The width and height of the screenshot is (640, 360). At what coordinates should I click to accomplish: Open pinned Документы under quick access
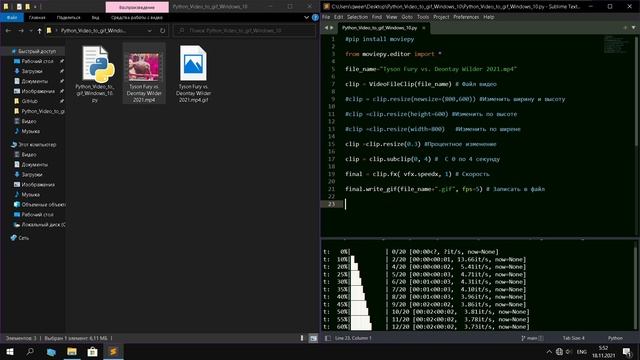coord(35,81)
